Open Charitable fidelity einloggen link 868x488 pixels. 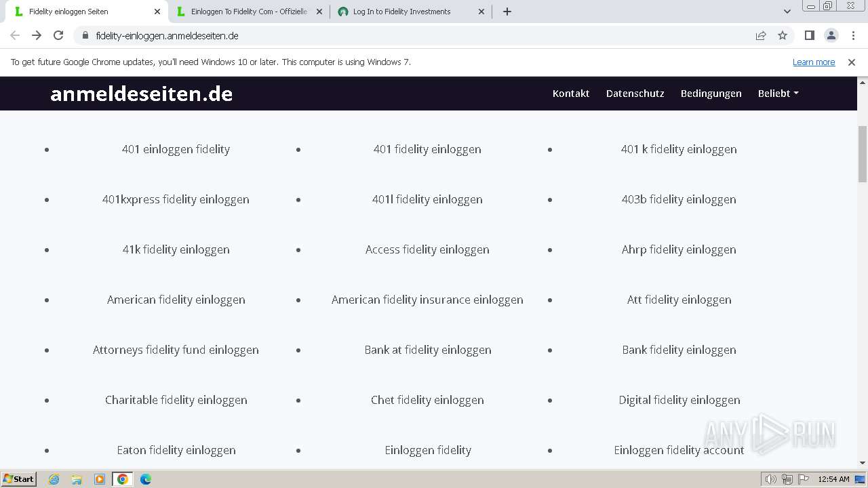176,400
